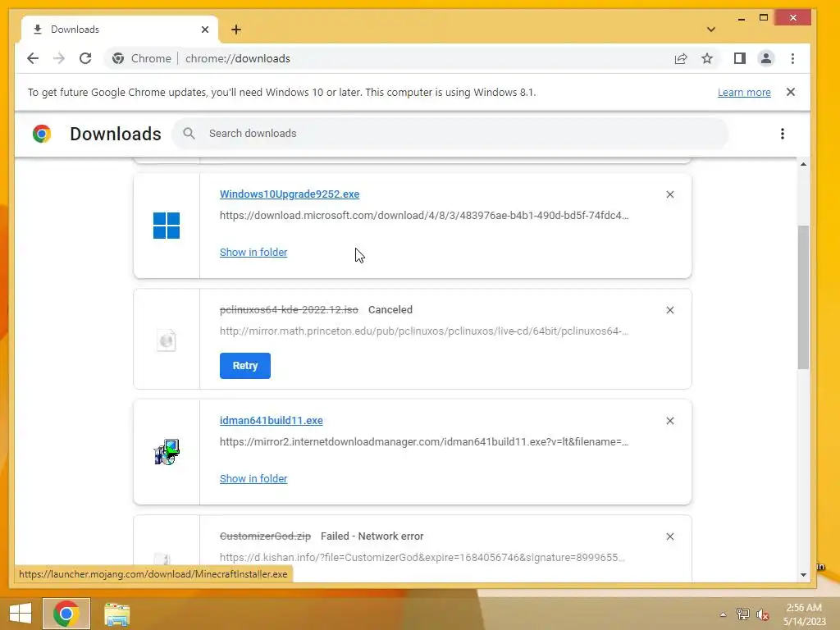Viewport: 840px width, 630px height.
Task: Show hidden tray icons arrow
Action: click(723, 614)
